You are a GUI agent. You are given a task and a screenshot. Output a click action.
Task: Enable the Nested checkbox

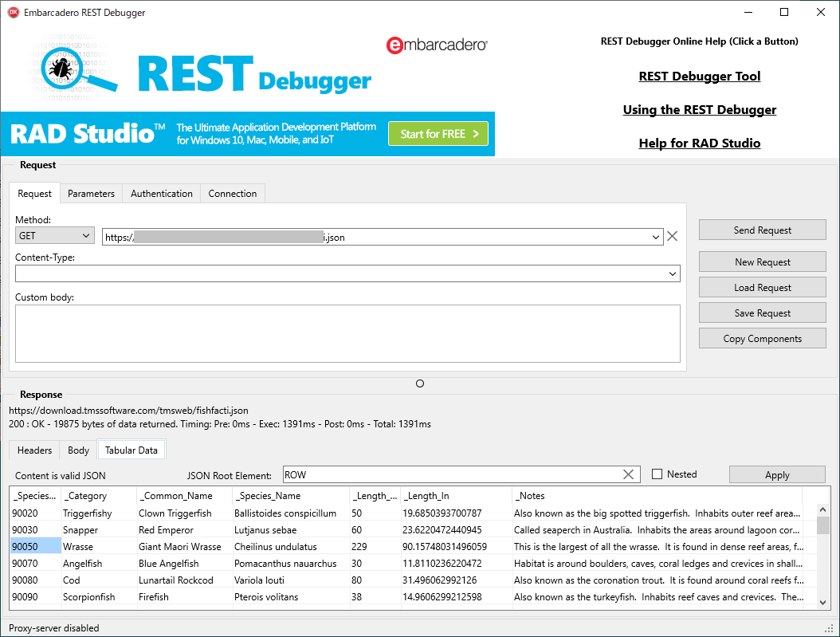coord(657,474)
